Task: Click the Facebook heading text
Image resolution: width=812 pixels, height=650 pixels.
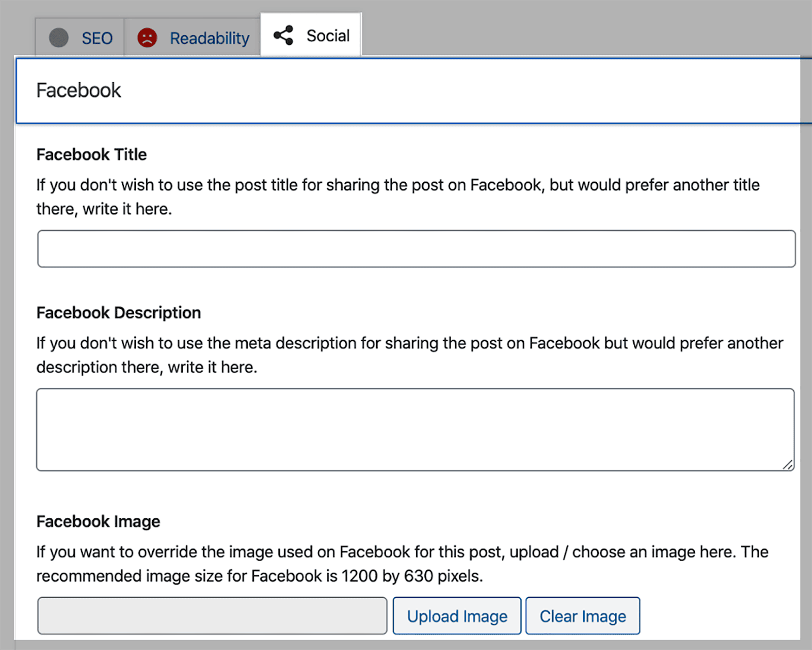Action: [79, 91]
